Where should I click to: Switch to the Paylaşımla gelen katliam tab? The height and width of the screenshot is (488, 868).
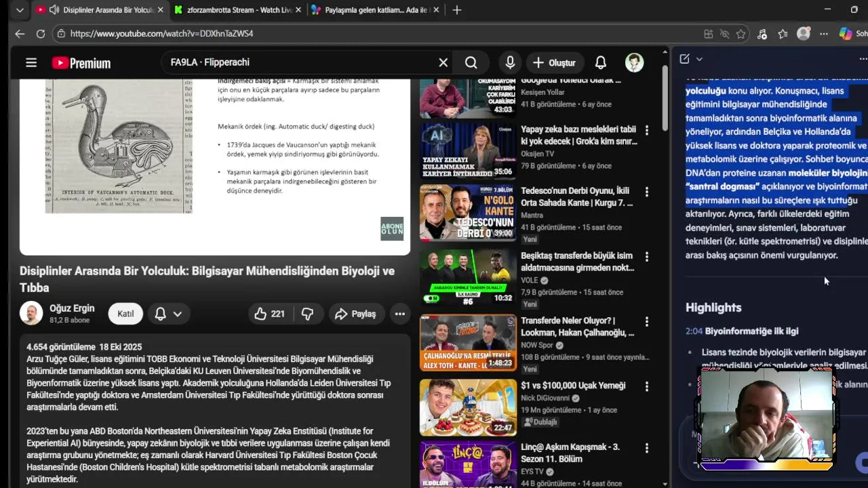click(376, 10)
